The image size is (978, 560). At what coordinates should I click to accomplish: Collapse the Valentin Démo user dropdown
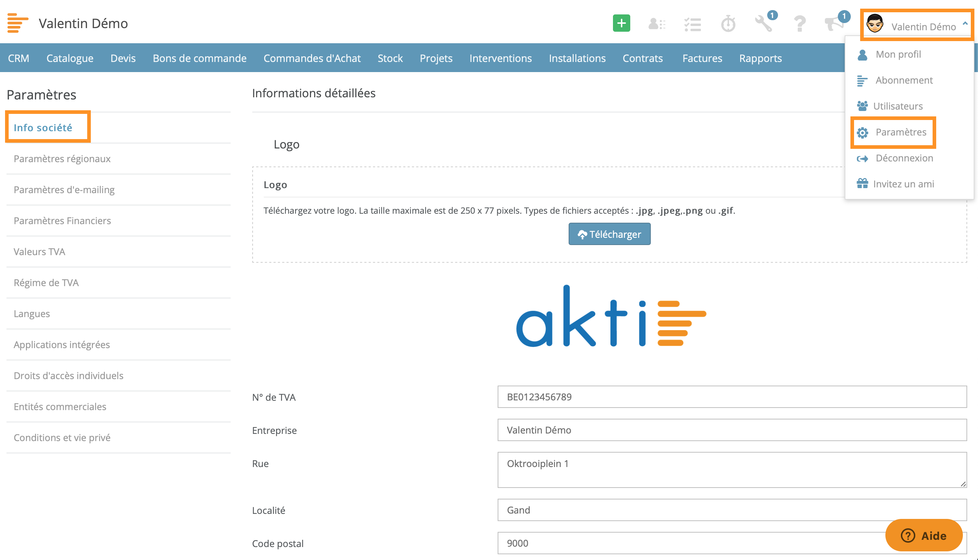coord(965,24)
